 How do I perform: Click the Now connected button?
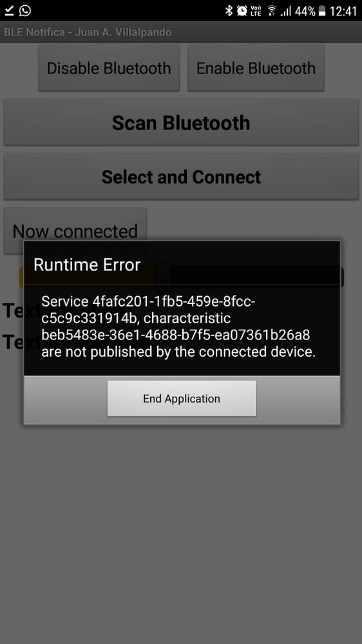[75, 231]
